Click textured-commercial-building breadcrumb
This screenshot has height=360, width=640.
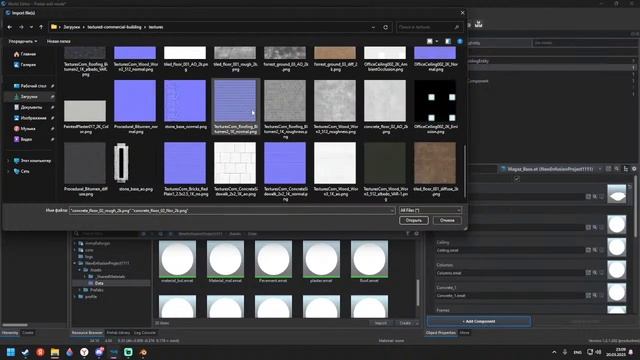pyautogui.click(x=114, y=27)
